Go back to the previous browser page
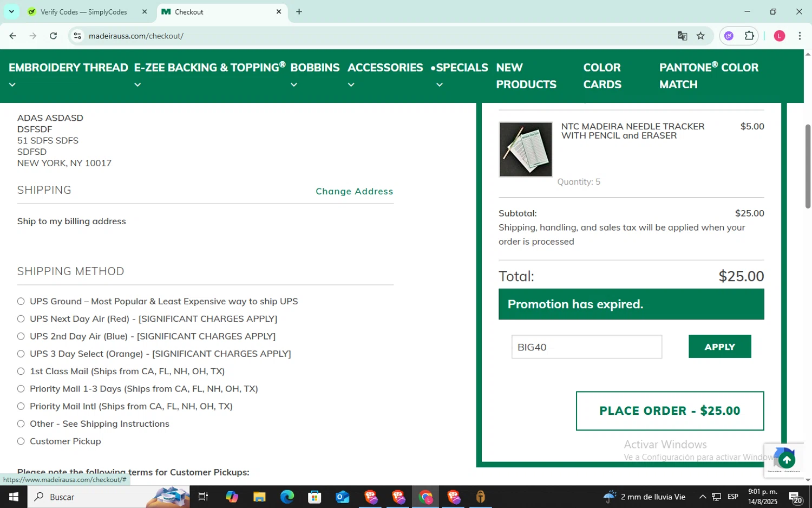The height and width of the screenshot is (508, 812). 12,36
